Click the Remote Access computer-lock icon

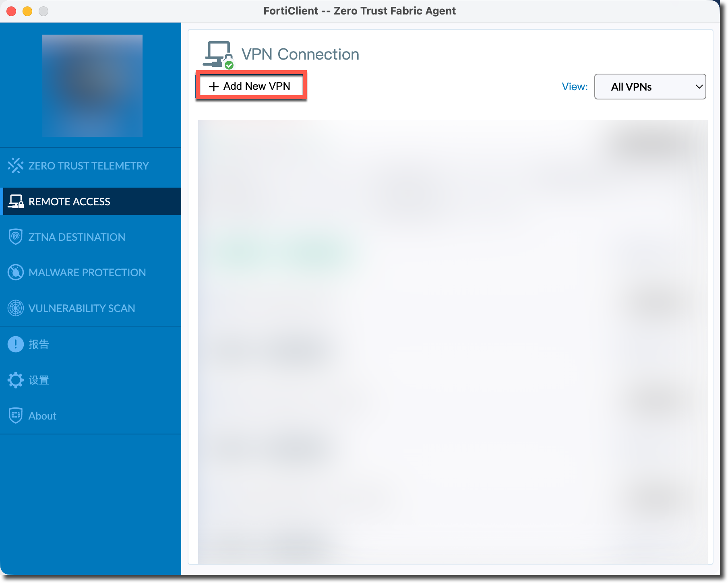16,201
